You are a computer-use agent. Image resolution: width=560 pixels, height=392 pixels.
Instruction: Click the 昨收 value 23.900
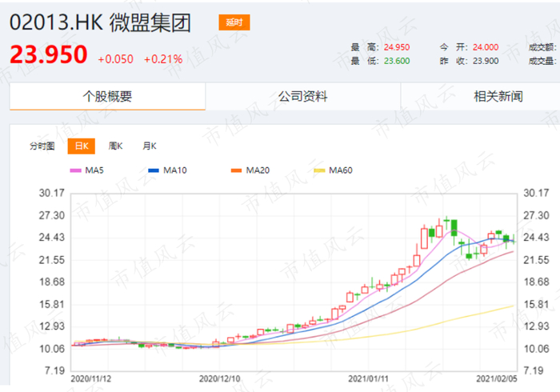pos(486,61)
